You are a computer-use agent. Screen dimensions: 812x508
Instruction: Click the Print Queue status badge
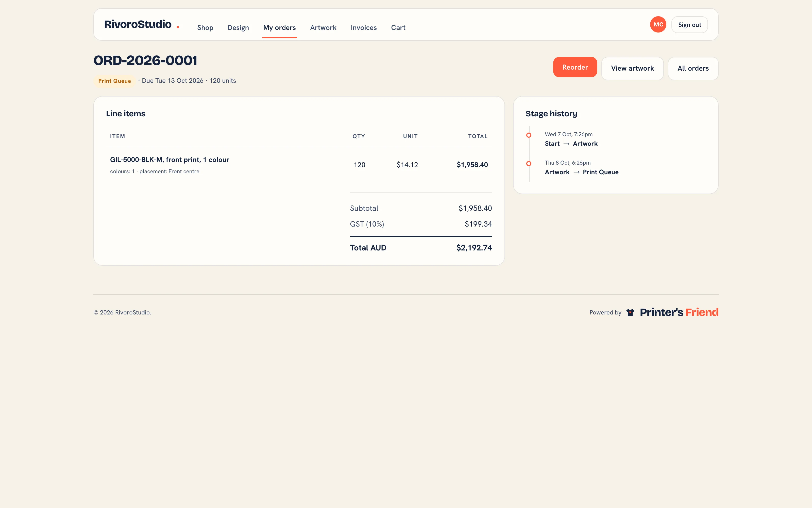[x=114, y=81]
